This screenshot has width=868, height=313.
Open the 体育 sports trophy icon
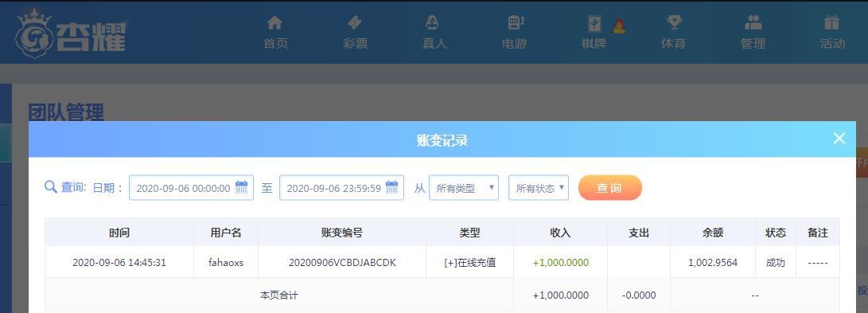(674, 23)
